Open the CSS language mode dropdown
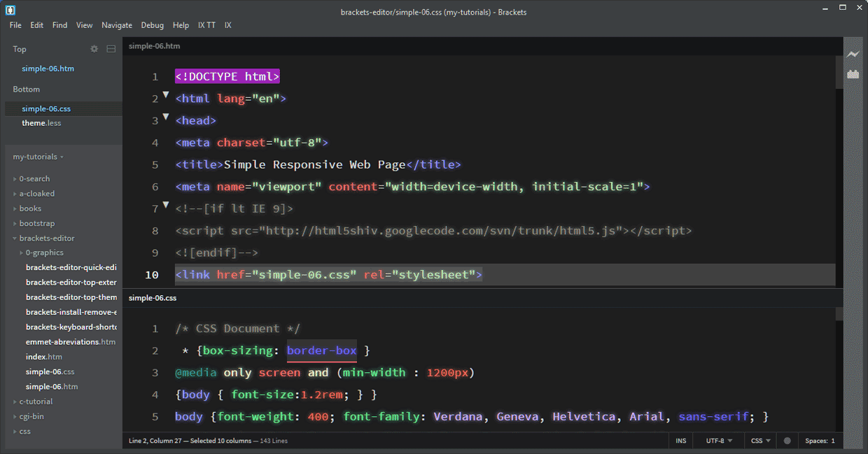The width and height of the screenshot is (868, 454). click(x=760, y=441)
